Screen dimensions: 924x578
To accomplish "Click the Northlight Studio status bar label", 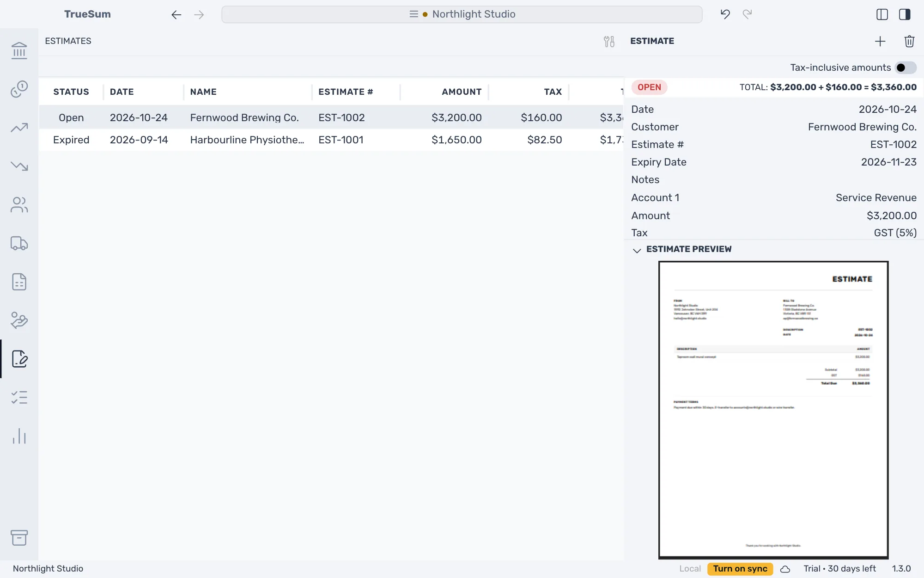I will point(48,569).
